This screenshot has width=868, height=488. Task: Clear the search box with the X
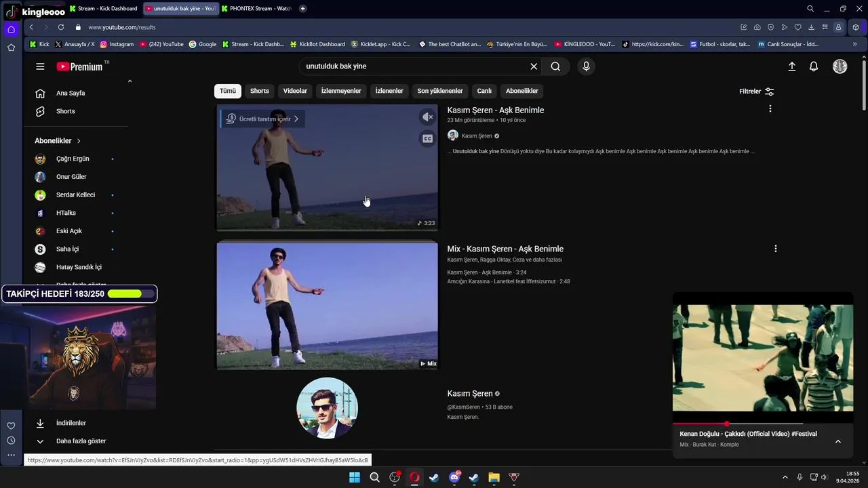[x=534, y=66]
